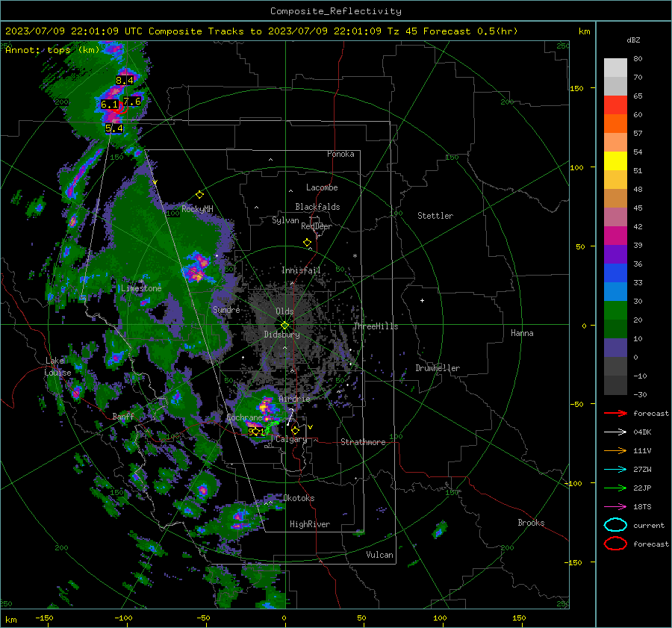
Task: Click the 54 dBZ yellow color swatch
Action: click(615, 161)
